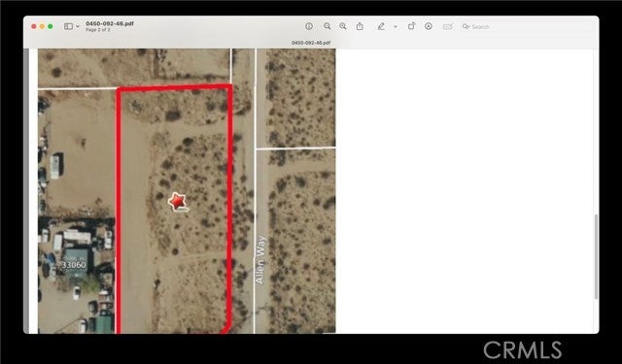The width and height of the screenshot is (622, 364).
Task: Zoom in using the magnifier plus icon
Action: click(x=343, y=26)
